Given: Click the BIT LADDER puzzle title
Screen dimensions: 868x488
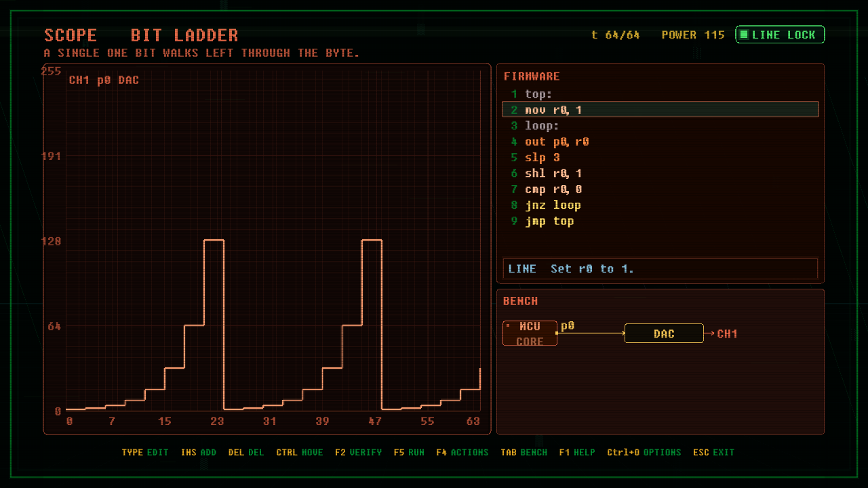Looking at the screenshot, I should click(184, 35).
